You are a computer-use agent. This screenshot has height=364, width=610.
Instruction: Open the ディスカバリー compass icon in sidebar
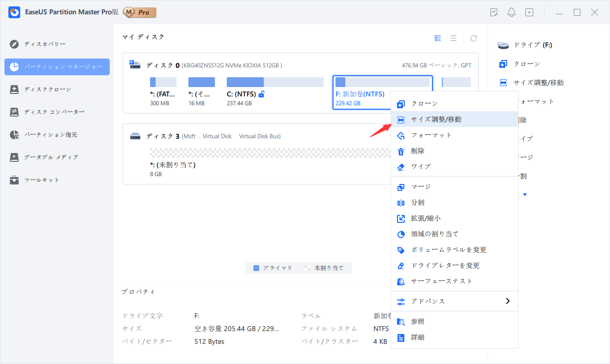(15, 44)
